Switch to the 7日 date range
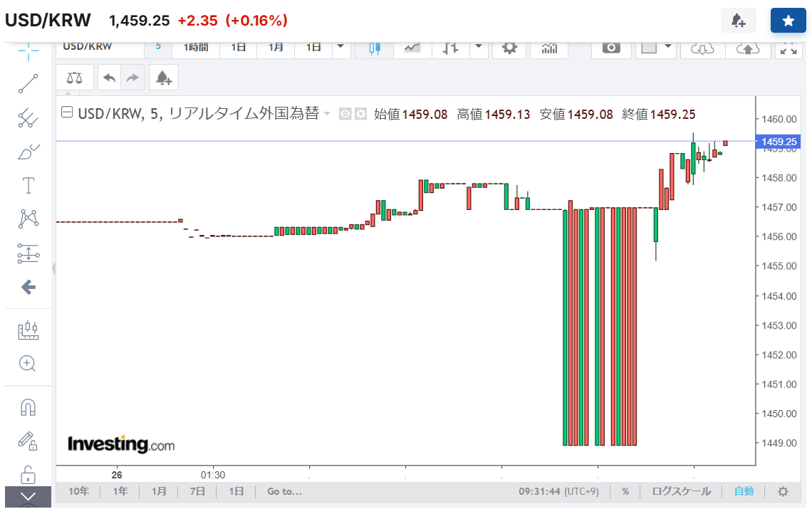Image resolution: width=812 pixels, height=509 pixels. click(197, 491)
